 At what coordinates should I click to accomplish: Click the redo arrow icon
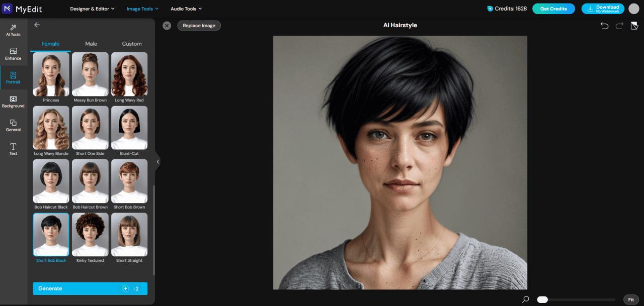coord(619,25)
